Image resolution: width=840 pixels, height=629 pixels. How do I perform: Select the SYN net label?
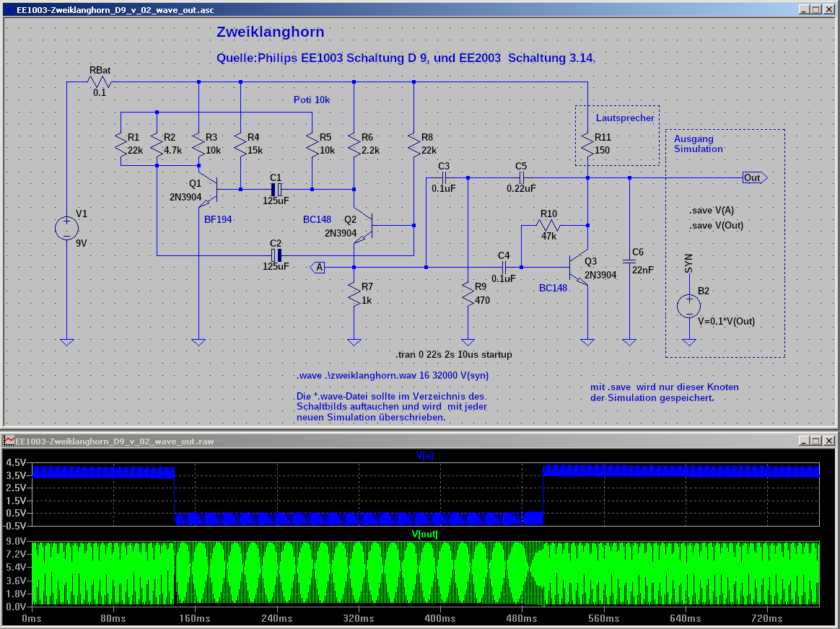click(x=689, y=264)
